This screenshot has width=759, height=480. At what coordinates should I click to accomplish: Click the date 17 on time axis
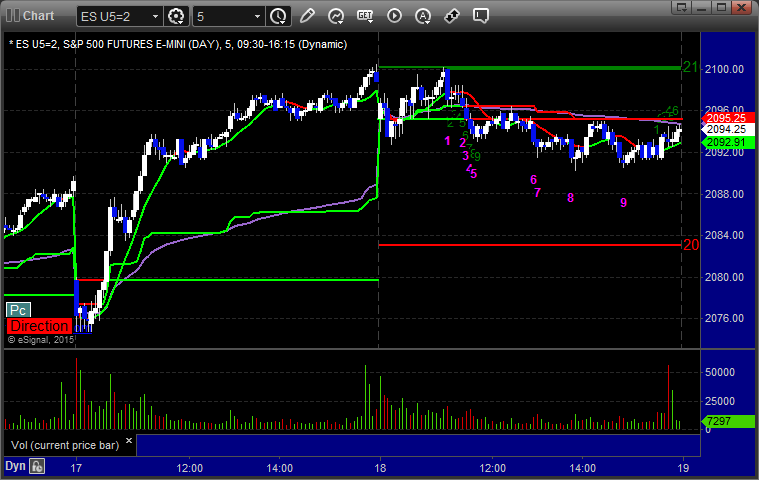tap(76, 468)
